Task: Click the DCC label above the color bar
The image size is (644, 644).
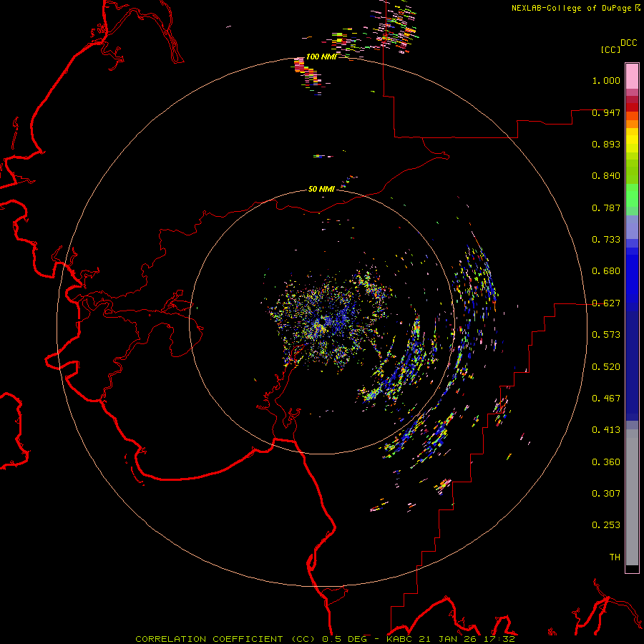Action: 629,43
